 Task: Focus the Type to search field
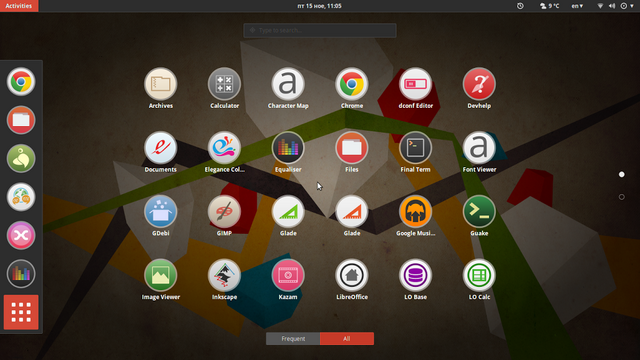click(320, 30)
